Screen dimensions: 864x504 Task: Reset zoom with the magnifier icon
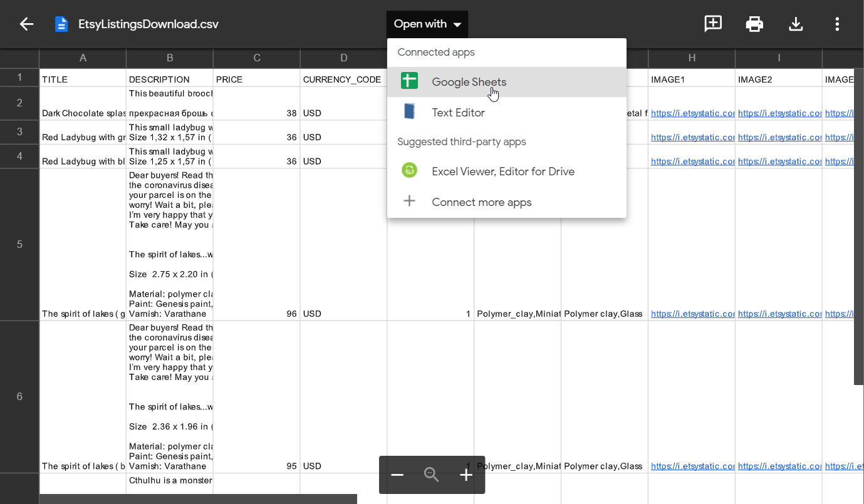click(432, 475)
